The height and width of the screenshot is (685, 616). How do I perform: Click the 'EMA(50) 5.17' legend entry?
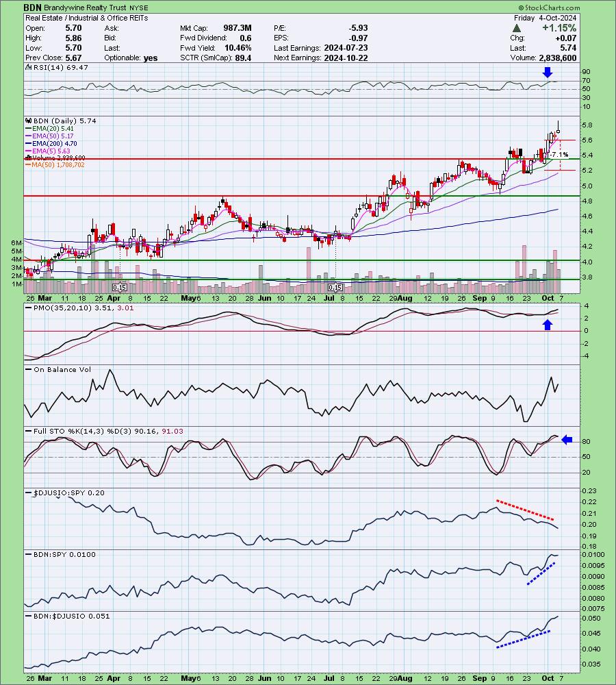click(53, 136)
